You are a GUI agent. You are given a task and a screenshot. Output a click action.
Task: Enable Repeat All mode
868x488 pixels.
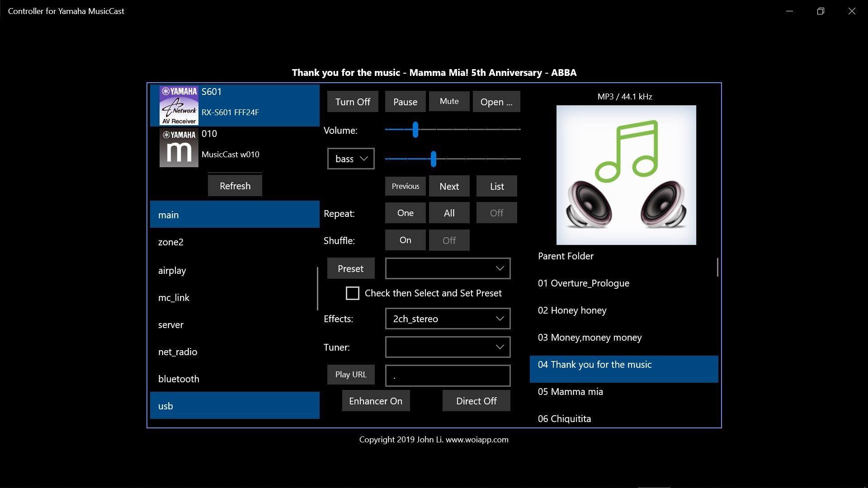449,213
